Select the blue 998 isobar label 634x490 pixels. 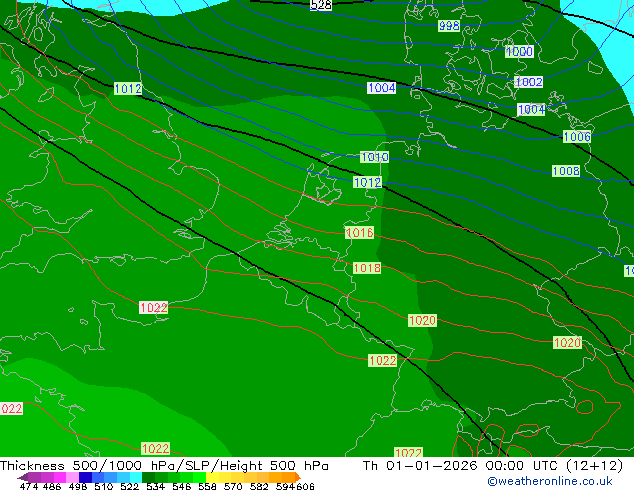coord(449,26)
